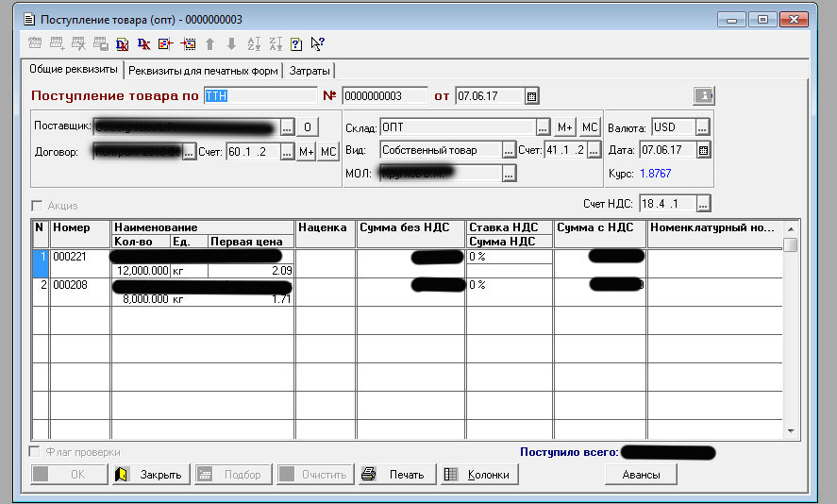Click the Авансы button
The height and width of the screenshot is (504, 837).
pos(641,475)
